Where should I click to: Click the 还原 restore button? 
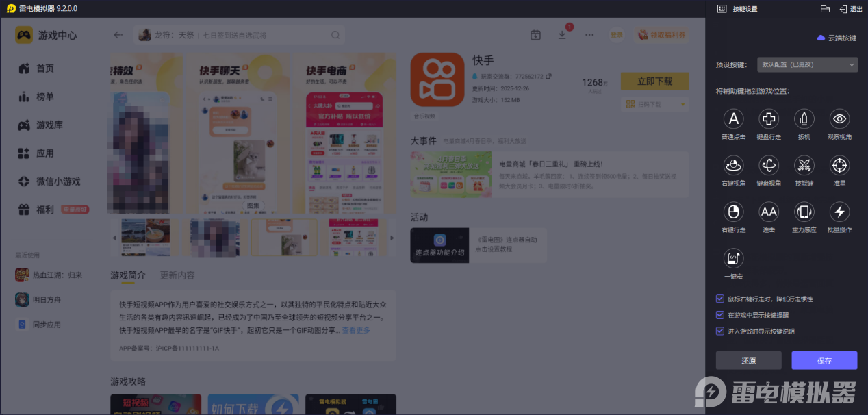pos(748,361)
